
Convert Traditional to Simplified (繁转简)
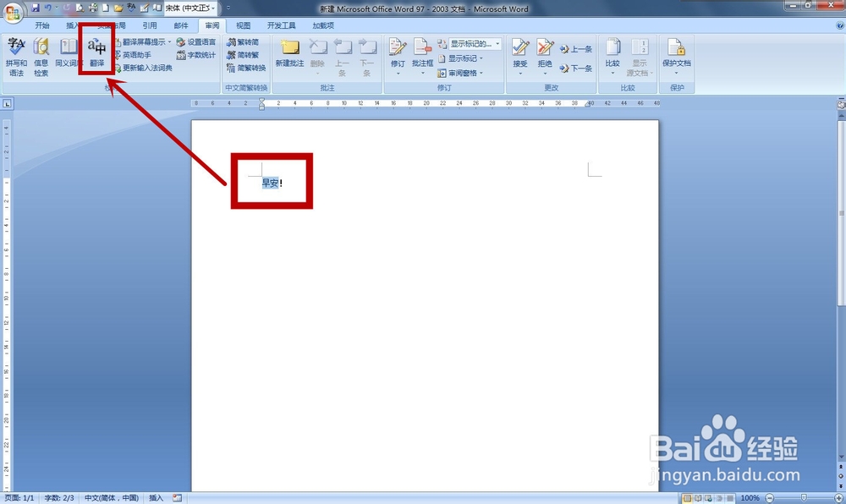click(x=243, y=42)
